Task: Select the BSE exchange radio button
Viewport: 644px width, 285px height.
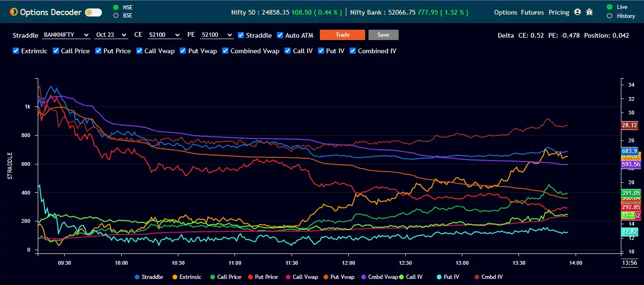Action: (x=116, y=16)
